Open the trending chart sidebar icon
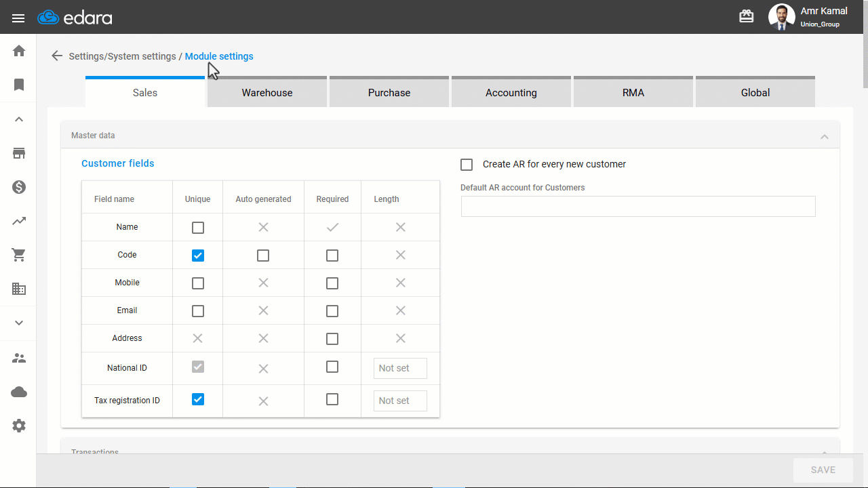The image size is (868, 488). pos(19,221)
